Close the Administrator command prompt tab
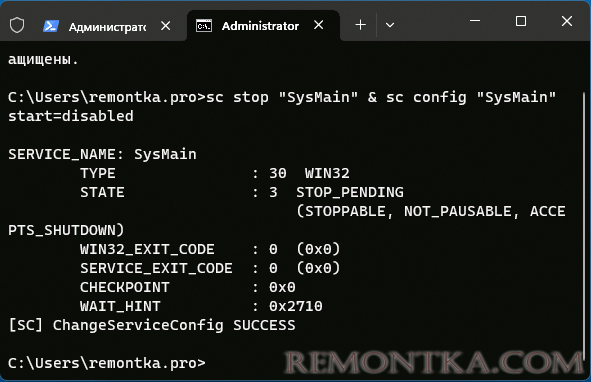This screenshot has height=382, width=591. point(318,25)
